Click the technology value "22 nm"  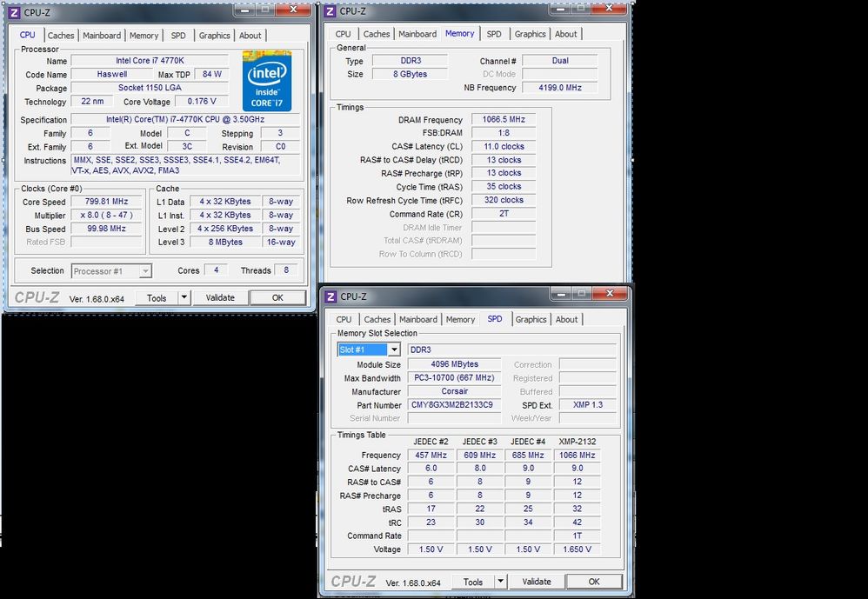coord(92,101)
